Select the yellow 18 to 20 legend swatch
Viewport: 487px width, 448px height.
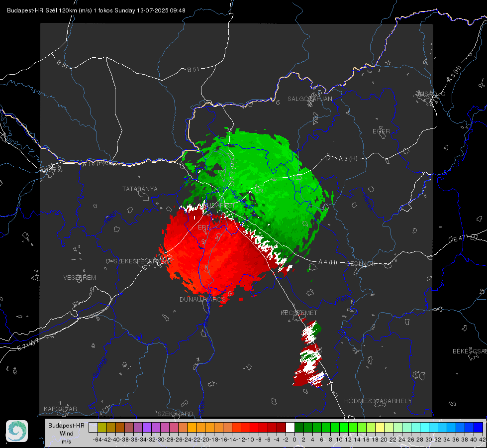[380, 427]
